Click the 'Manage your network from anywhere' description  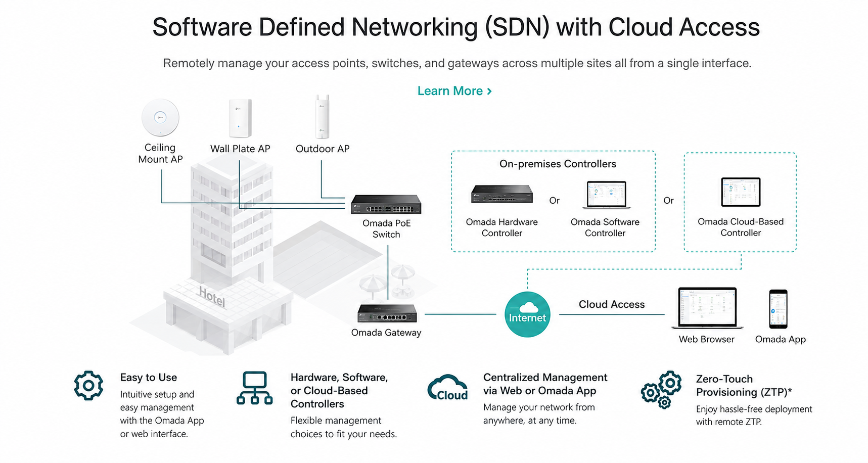(x=539, y=414)
